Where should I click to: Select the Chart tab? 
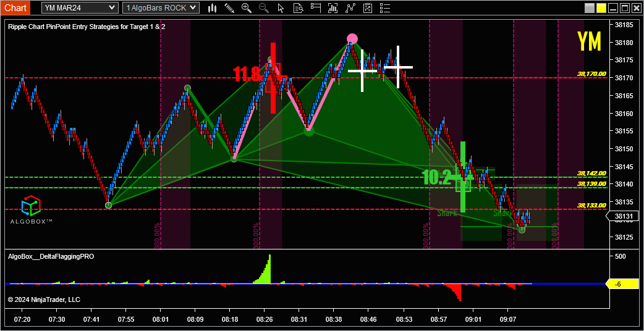15,7
